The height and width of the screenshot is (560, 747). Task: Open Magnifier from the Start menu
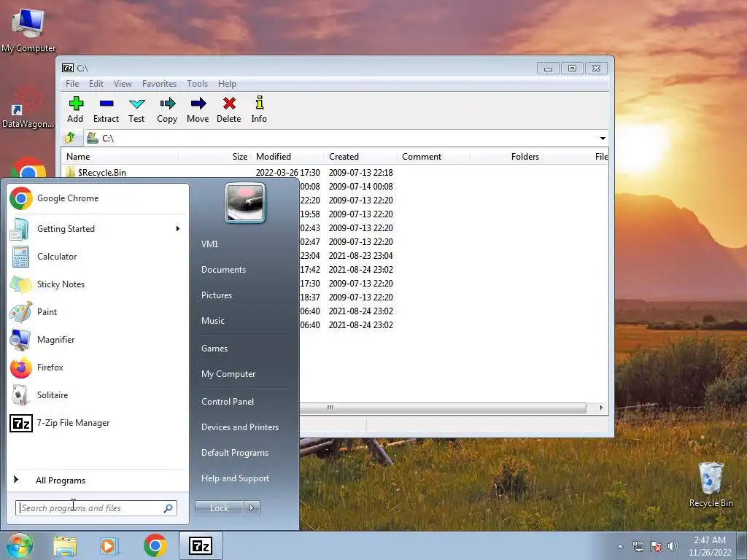(x=97, y=340)
